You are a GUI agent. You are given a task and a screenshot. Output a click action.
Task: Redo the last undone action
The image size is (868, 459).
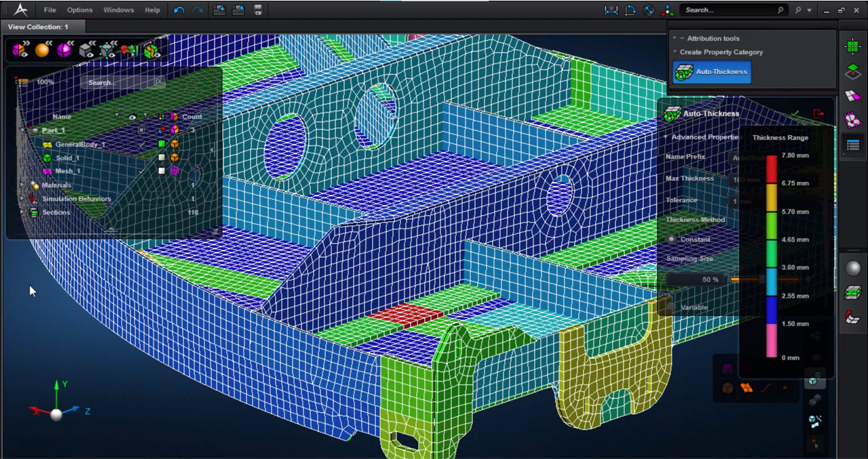(x=197, y=10)
